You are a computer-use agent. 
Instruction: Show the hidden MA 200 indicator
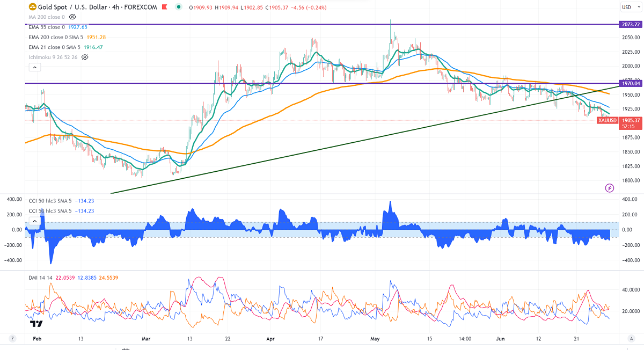(x=72, y=17)
